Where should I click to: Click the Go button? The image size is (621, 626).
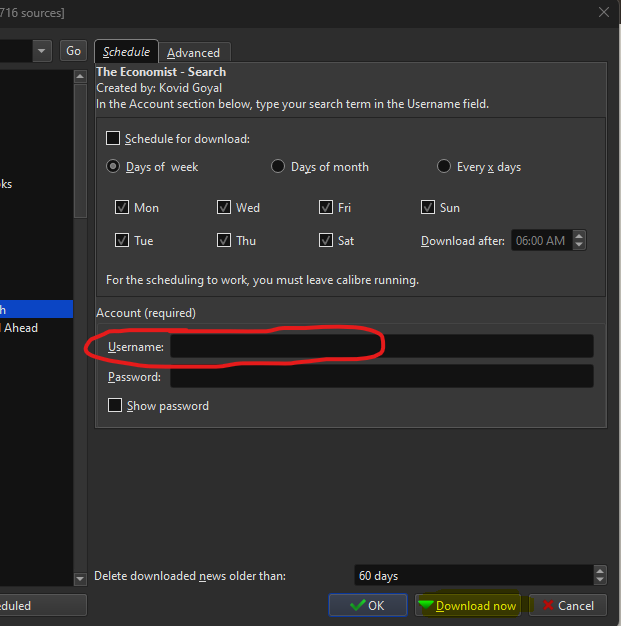click(73, 51)
